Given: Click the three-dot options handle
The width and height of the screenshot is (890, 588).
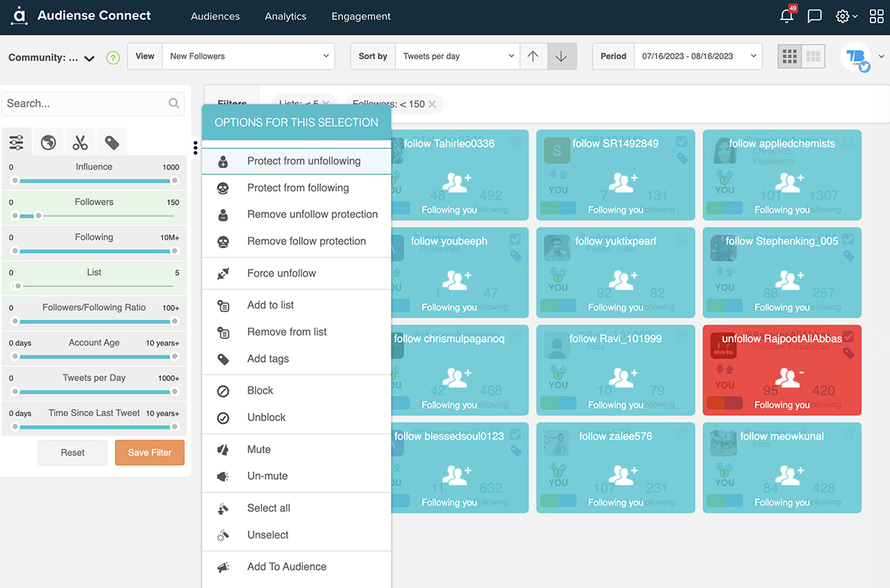Looking at the screenshot, I should [x=195, y=148].
